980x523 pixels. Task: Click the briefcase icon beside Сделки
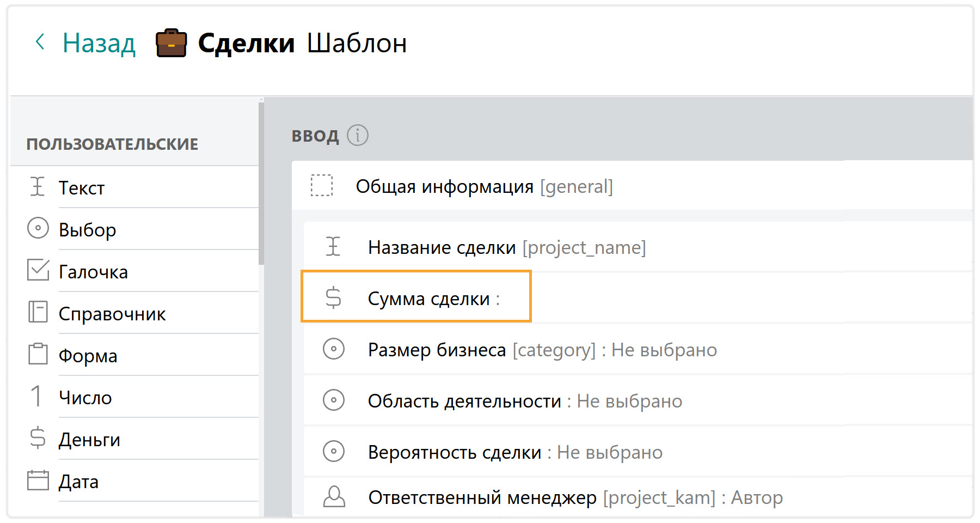(171, 43)
